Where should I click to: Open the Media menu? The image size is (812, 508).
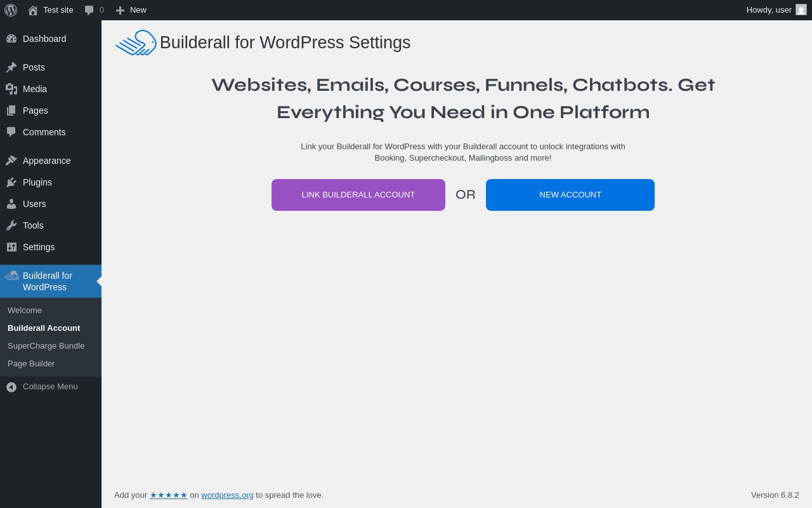[x=51, y=89]
